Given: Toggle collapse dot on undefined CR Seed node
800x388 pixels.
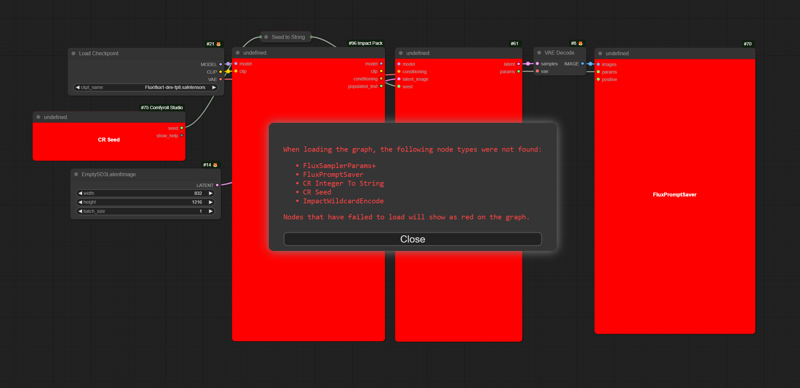Looking at the screenshot, I should coord(38,117).
